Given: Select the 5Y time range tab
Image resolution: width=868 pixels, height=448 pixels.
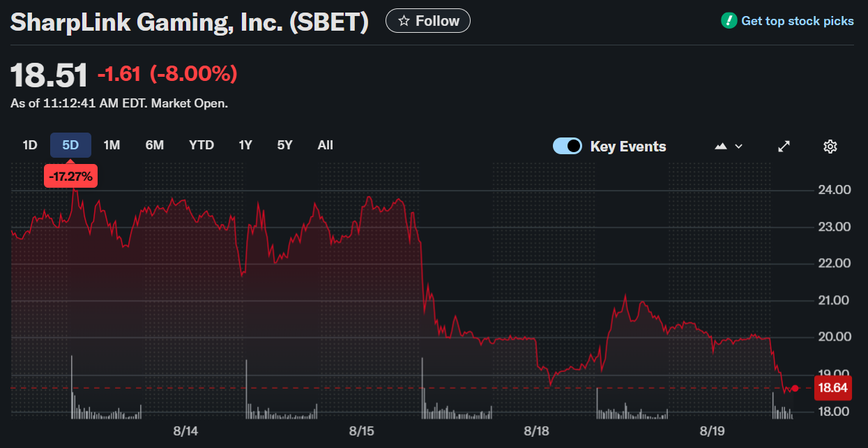Looking at the screenshot, I should pyautogui.click(x=284, y=145).
